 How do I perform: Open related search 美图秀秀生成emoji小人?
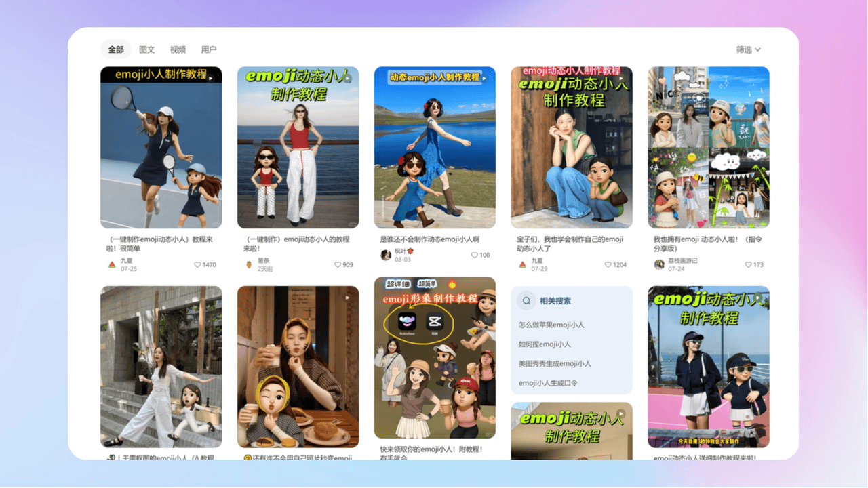555,364
